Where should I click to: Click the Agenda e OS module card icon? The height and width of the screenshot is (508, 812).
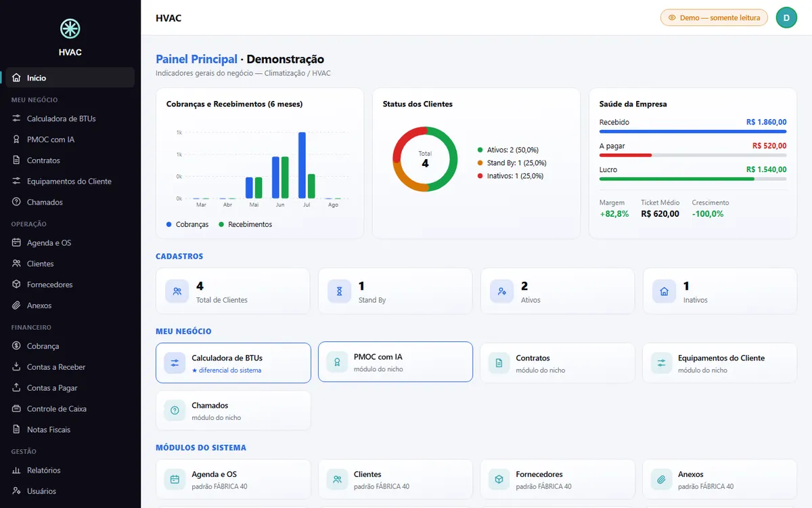(175, 480)
